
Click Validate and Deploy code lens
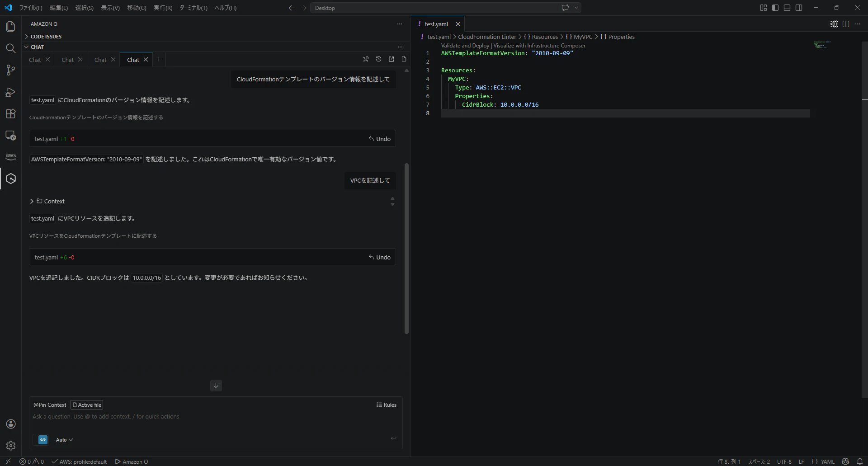point(465,46)
